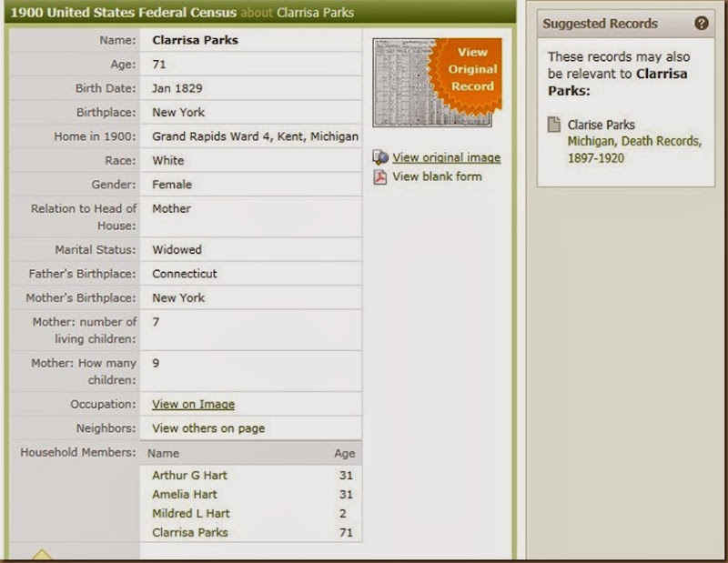Open the census page thumbnail image
Screen dimensions: 728x563
pyautogui.click(x=432, y=83)
